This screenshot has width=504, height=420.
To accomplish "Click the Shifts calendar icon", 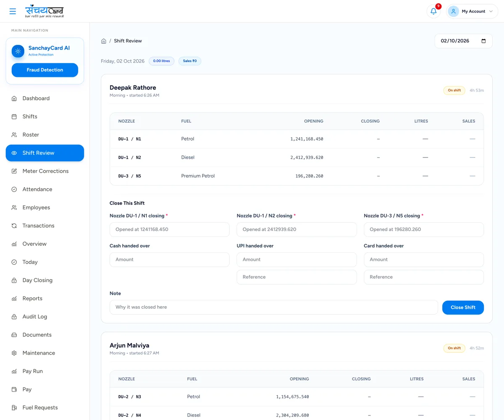I will click(x=14, y=116).
